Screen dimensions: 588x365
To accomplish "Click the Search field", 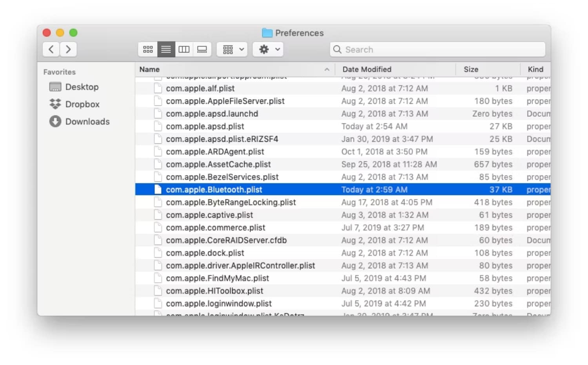I will pyautogui.click(x=437, y=49).
